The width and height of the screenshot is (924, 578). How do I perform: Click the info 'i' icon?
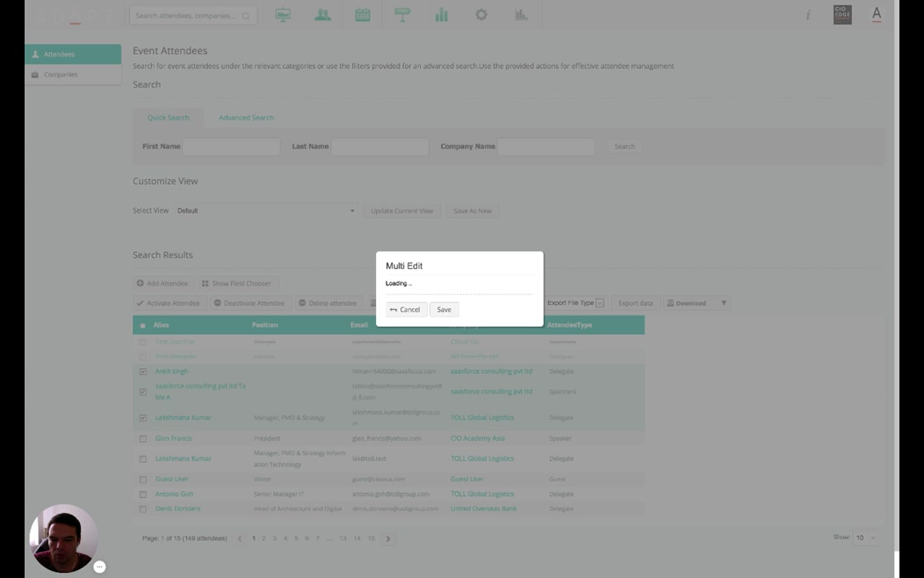coord(808,15)
